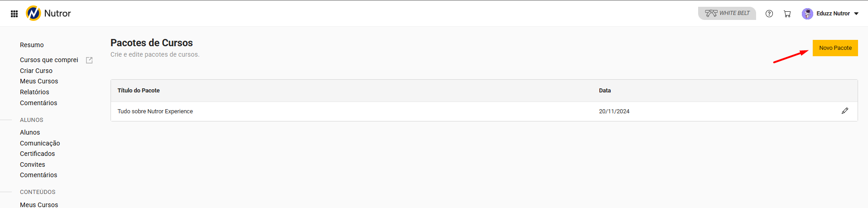Screen dimensions: 868x208
Task: Open the apps grid menu icon
Action: point(14,14)
